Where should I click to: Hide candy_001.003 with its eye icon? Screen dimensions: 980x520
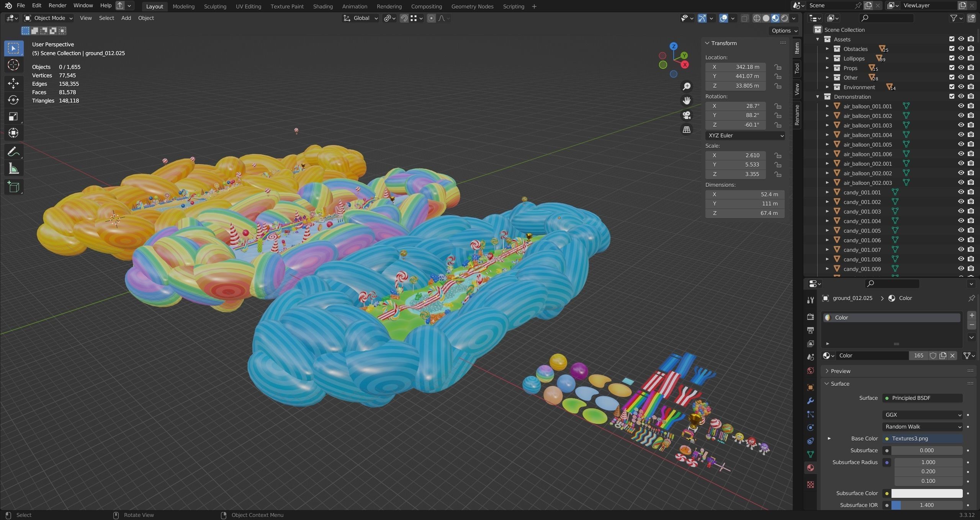click(x=961, y=211)
